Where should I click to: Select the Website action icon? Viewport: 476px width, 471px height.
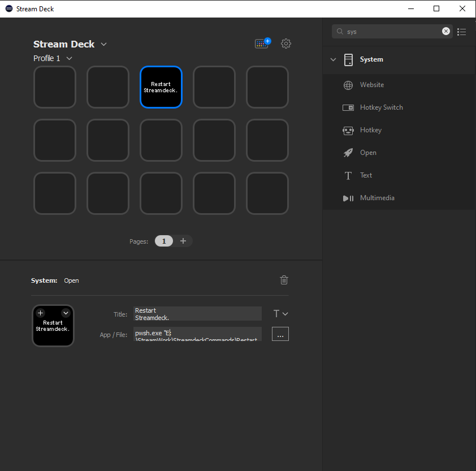pos(348,85)
